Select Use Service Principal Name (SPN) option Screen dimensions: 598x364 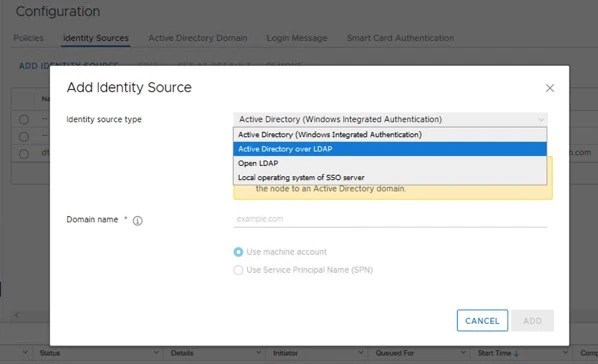point(238,270)
